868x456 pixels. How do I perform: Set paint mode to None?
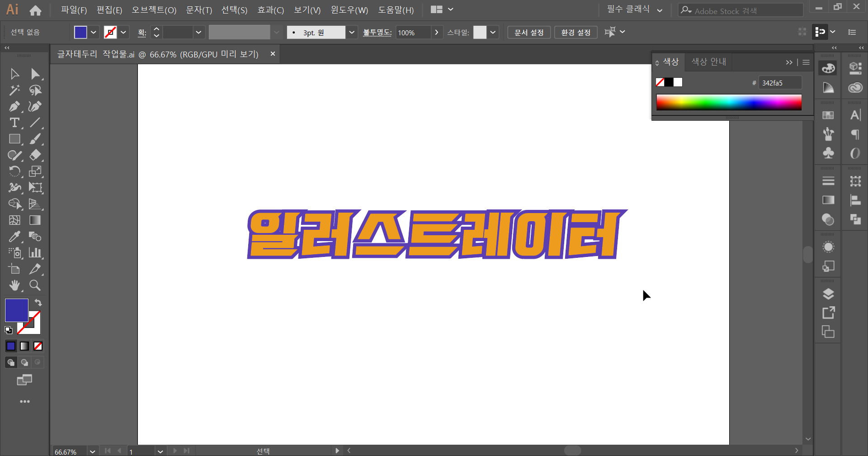38,346
